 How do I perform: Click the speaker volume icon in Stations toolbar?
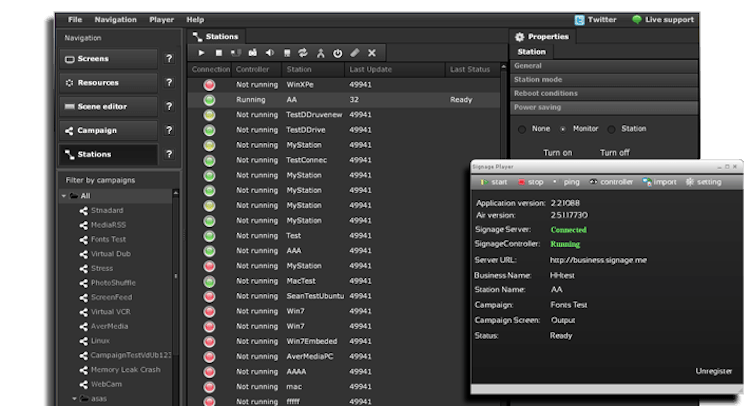(x=270, y=53)
